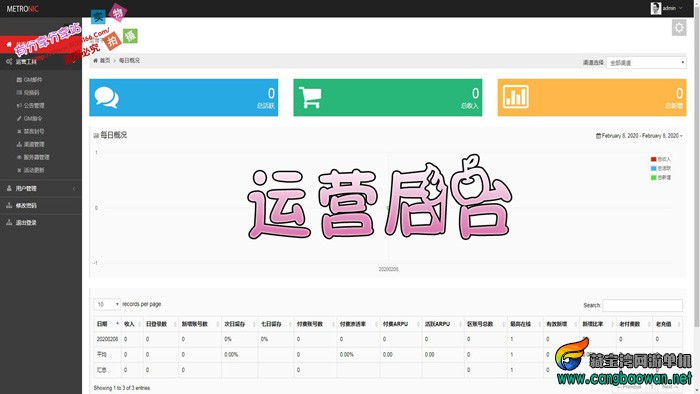Open the GM邮件 envelope icon in sidebar
700x394 pixels.
point(19,80)
